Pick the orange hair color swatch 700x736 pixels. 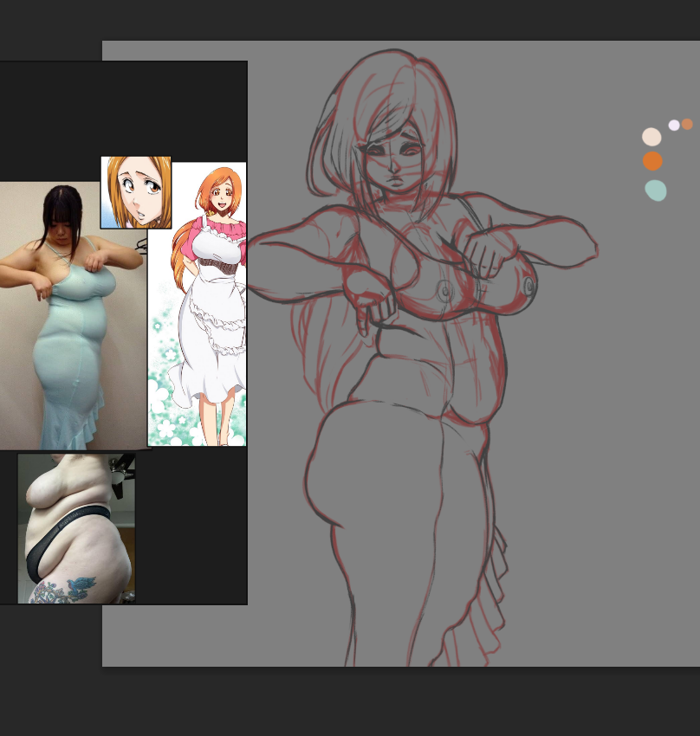tap(652, 161)
